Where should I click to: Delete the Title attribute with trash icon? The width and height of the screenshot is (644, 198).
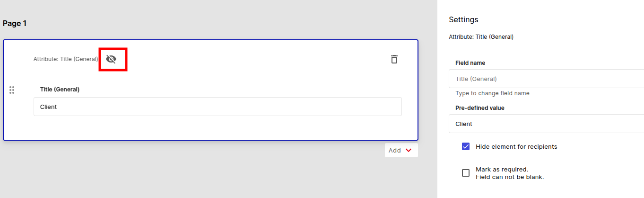[x=394, y=59]
